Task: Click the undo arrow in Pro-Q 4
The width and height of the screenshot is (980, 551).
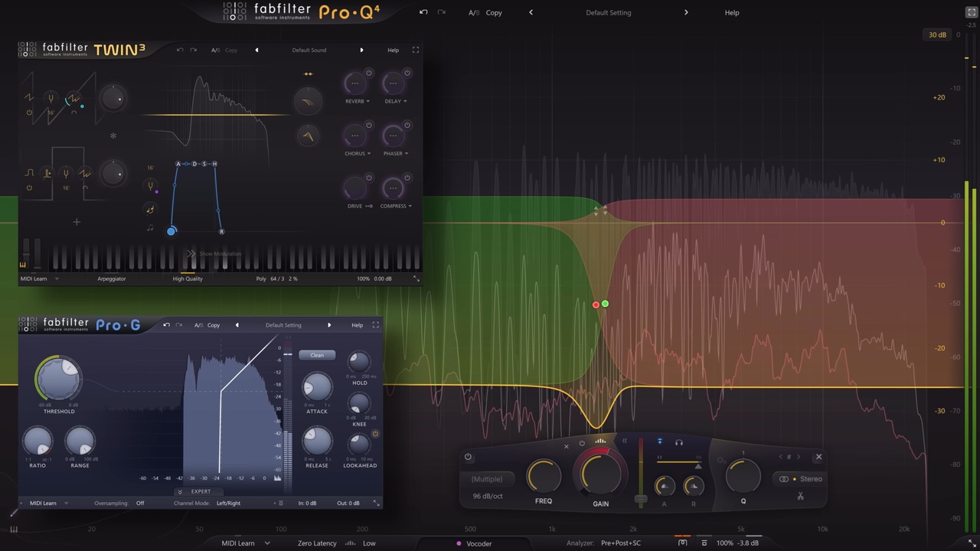Action: pyautogui.click(x=423, y=12)
